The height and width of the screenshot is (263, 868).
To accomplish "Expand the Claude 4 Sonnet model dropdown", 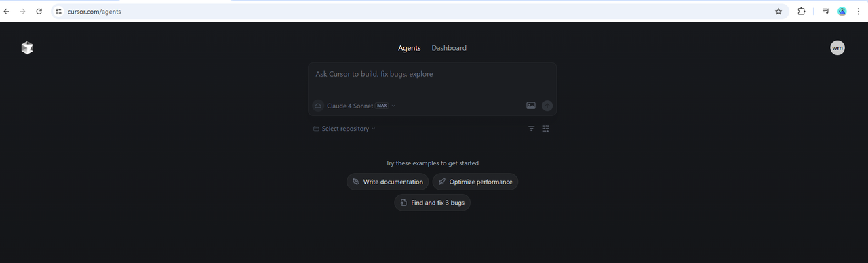I will (x=361, y=106).
